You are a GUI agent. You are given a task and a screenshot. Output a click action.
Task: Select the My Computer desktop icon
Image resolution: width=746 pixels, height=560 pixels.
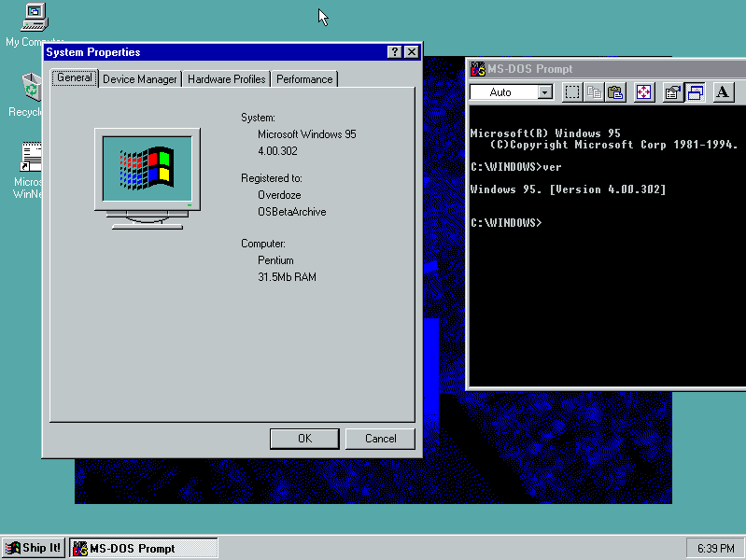tap(35, 25)
